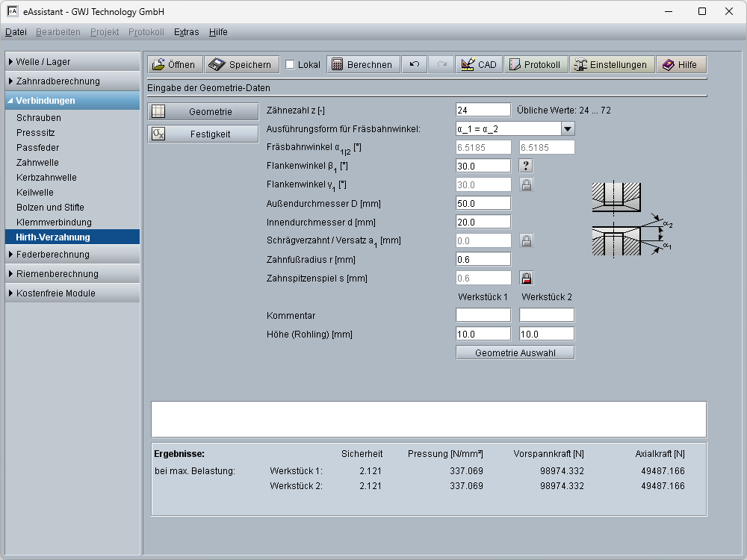Screen dimensions: 747x560
Task: Switch to the Festigkeit input page
Action: (202, 134)
